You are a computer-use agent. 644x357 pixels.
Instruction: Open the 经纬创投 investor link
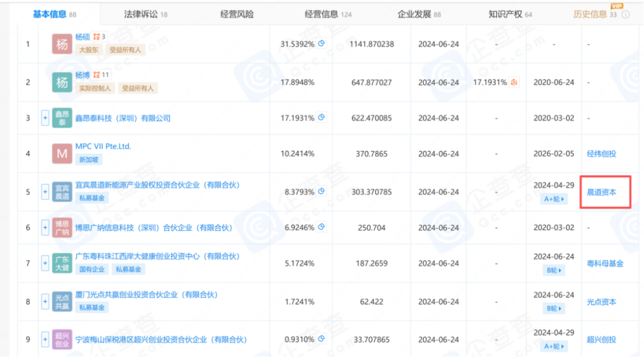coord(601,154)
